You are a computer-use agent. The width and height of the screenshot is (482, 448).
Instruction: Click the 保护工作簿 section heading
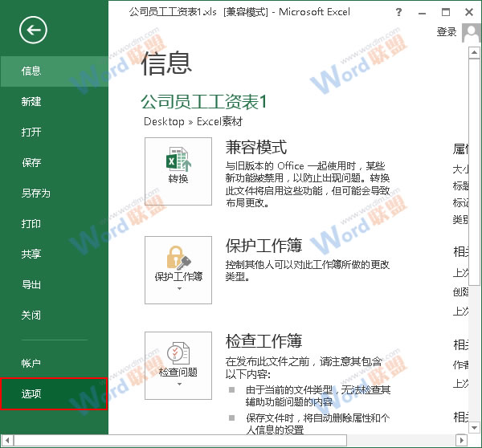click(263, 246)
